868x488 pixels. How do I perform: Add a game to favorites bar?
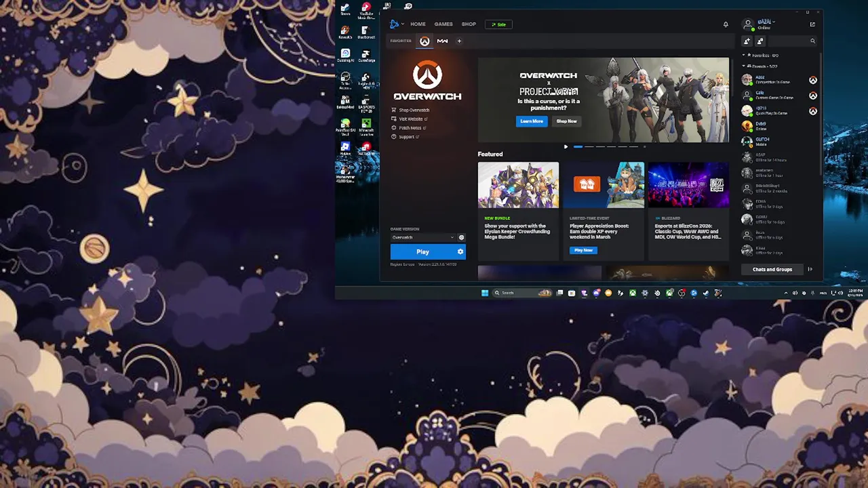pyautogui.click(x=459, y=41)
